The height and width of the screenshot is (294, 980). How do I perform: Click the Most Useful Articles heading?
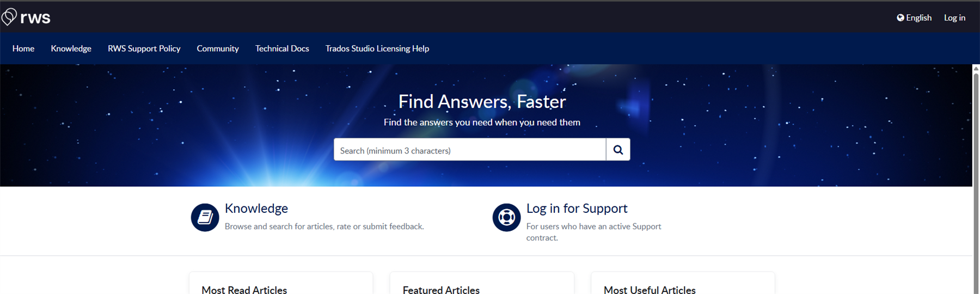650,290
